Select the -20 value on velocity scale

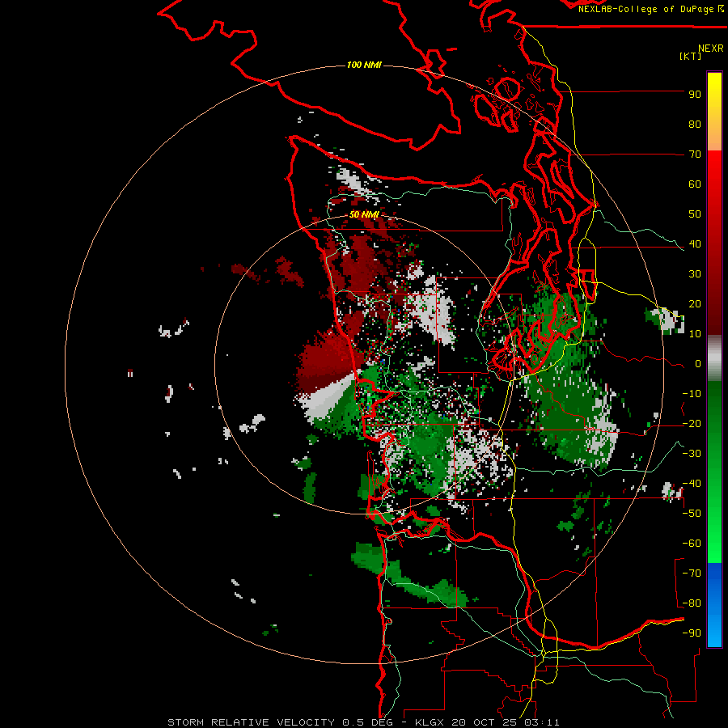coord(692,424)
